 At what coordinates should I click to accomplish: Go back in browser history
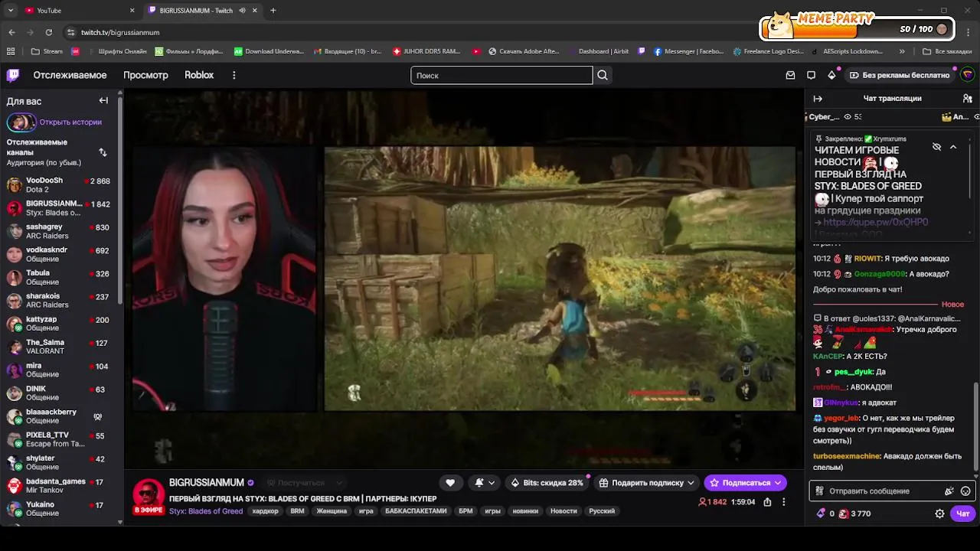click(x=11, y=32)
